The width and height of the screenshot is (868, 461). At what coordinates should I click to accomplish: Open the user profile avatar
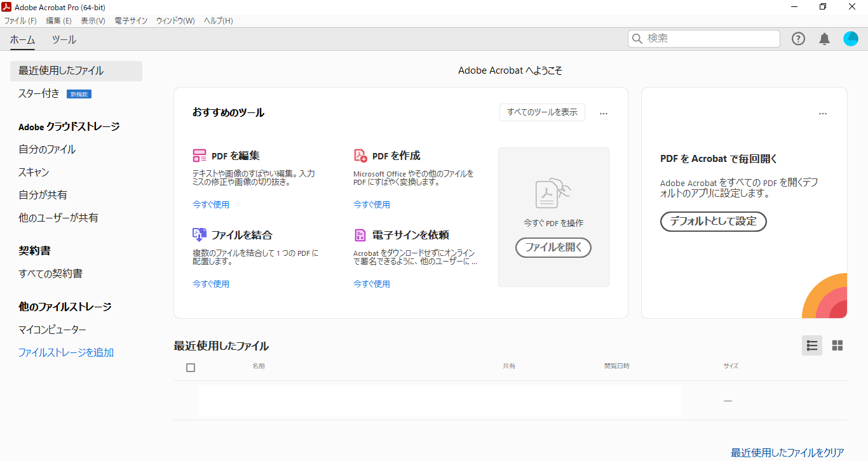click(x=851, y=39)
